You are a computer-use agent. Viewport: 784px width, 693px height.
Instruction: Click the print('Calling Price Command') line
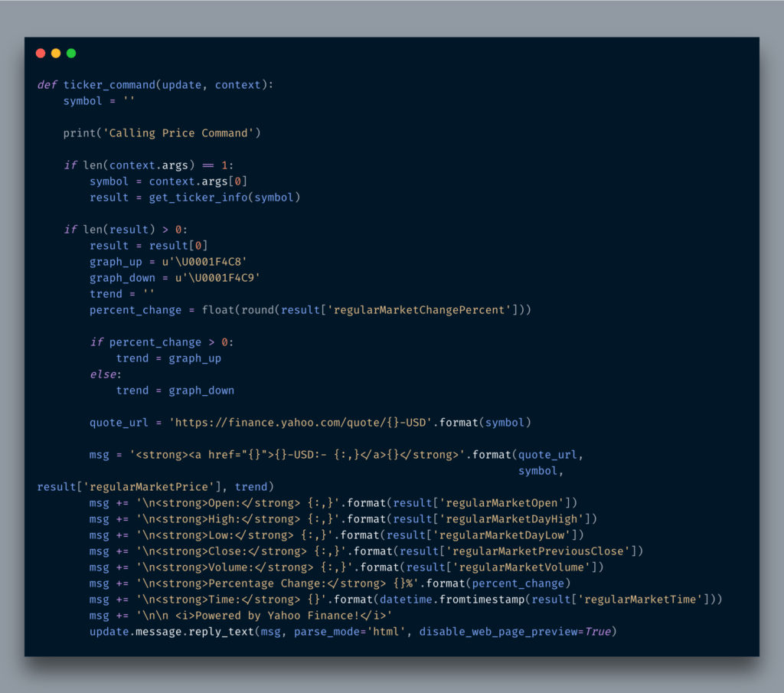point(162,133)
